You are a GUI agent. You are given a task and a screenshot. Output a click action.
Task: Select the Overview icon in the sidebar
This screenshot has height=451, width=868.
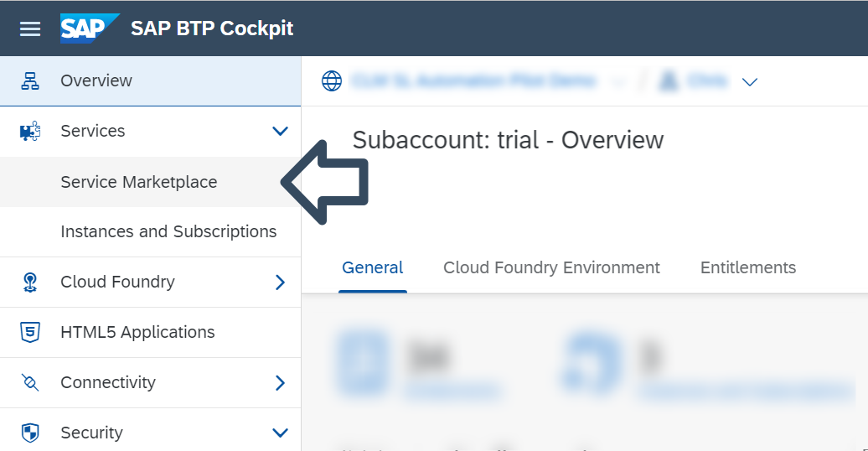click(x=30, y=80)
